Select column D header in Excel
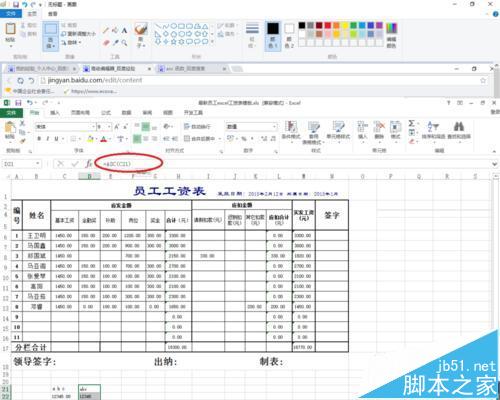This screenshot has width=500, height=400. point(89,176)
